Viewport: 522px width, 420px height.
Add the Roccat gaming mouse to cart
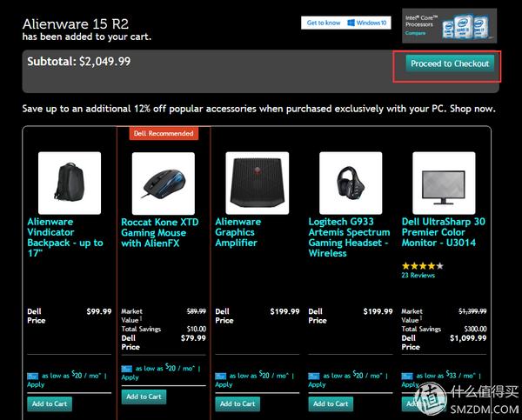144,397
